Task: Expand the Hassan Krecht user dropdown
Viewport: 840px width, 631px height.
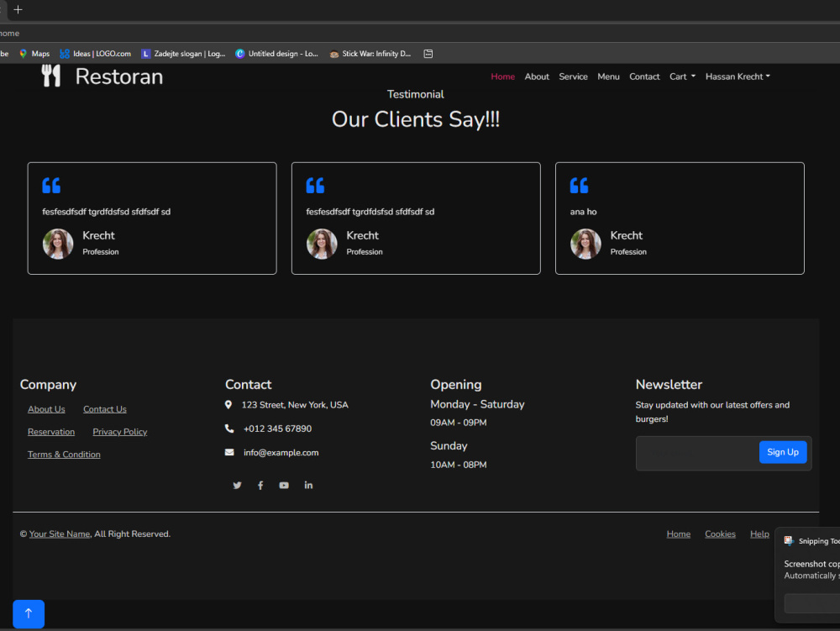Action: point(738,76)
